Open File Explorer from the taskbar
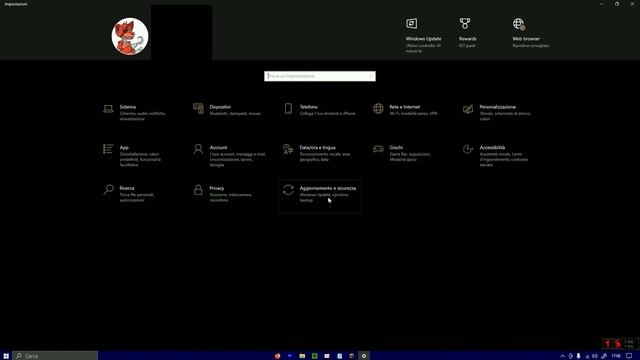 click(302, 356)
